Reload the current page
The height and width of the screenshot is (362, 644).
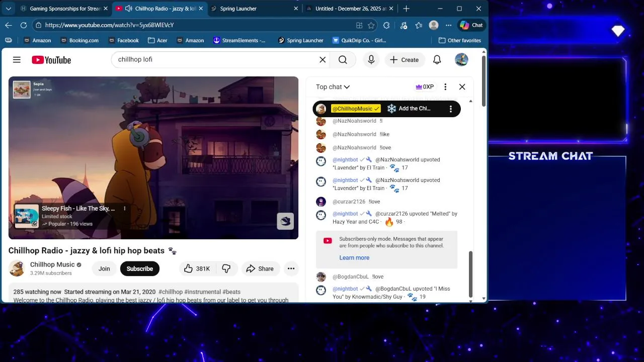click(x=24, y=25)
